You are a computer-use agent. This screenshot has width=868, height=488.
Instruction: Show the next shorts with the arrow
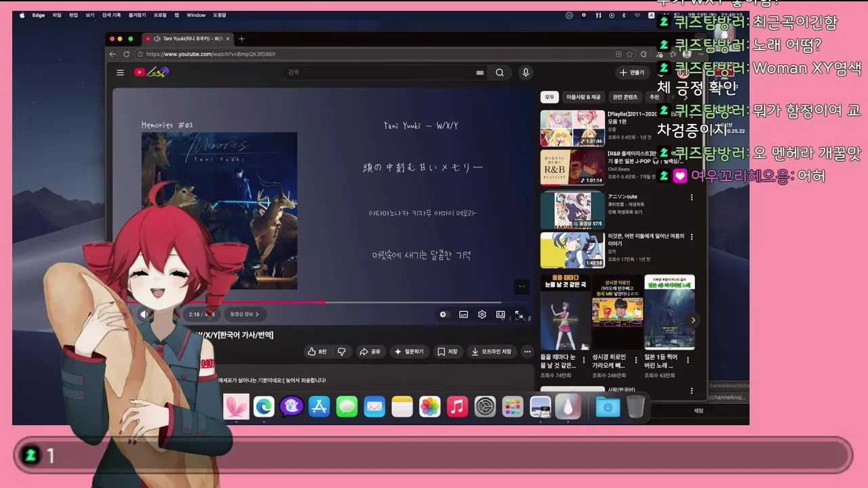(692, 320)
